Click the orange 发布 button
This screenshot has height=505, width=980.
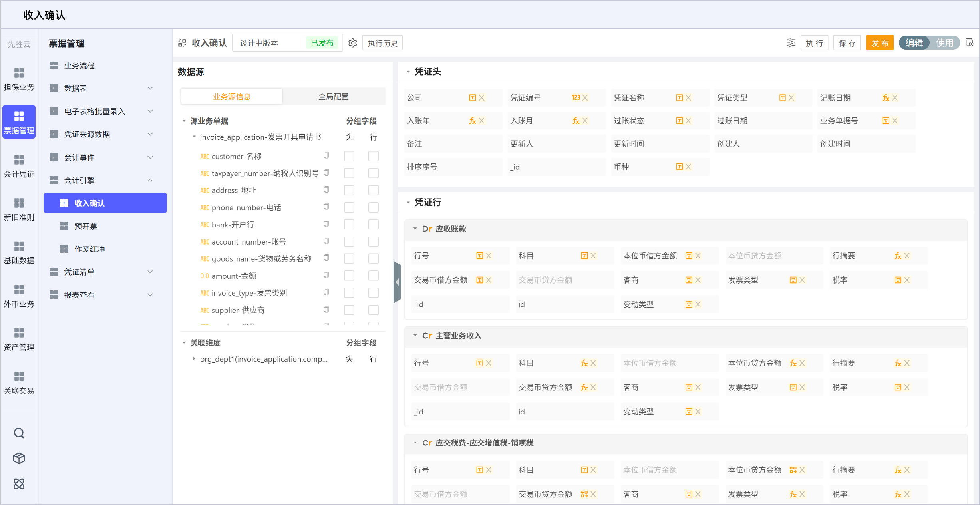(879, 43)
